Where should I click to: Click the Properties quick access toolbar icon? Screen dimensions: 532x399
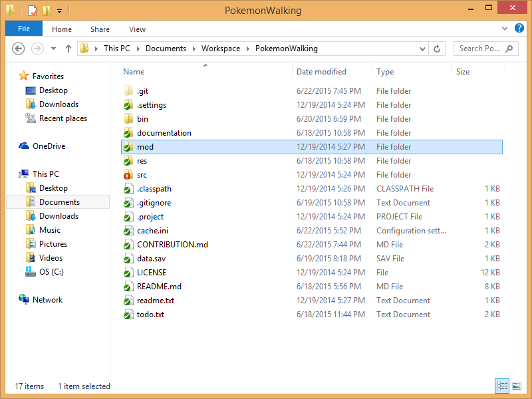(x=32, y=11)
